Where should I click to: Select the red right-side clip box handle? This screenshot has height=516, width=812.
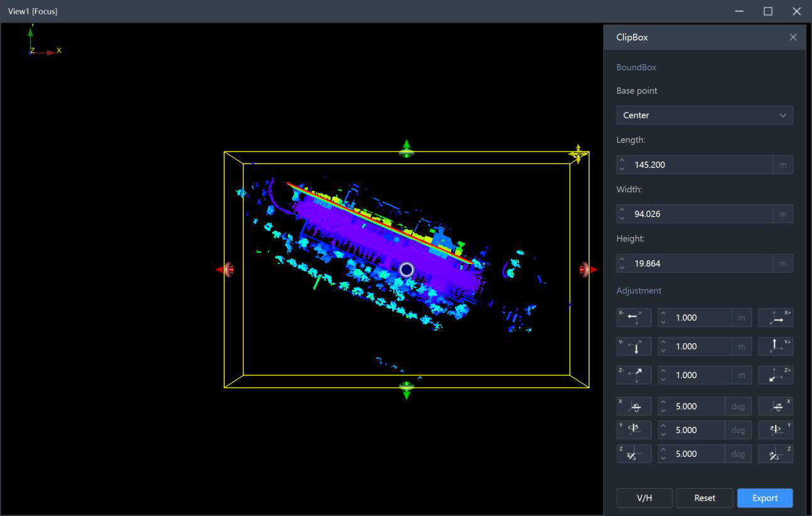[x=587, y=270]
